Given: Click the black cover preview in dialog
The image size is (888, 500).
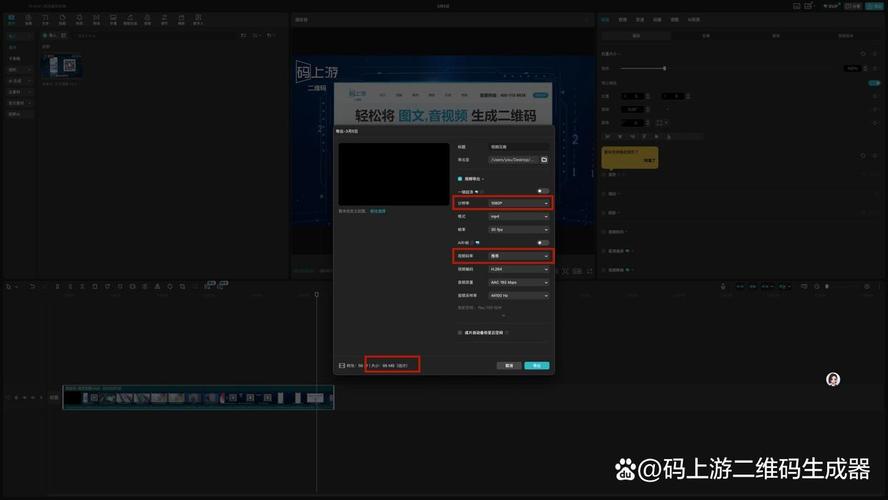Looking at the screenshot, I should point(394,174).
